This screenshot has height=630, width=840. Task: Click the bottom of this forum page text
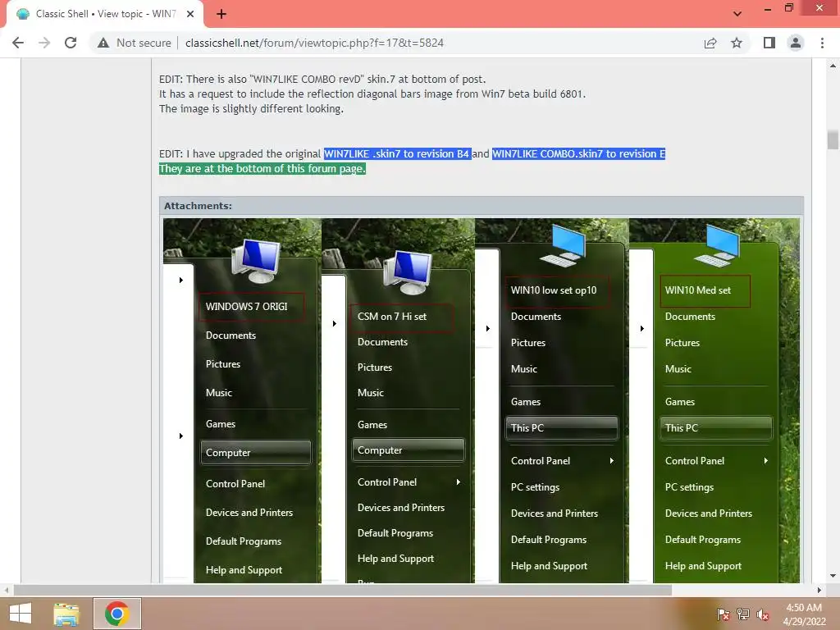pyautogui.click(x=262, y=169)
